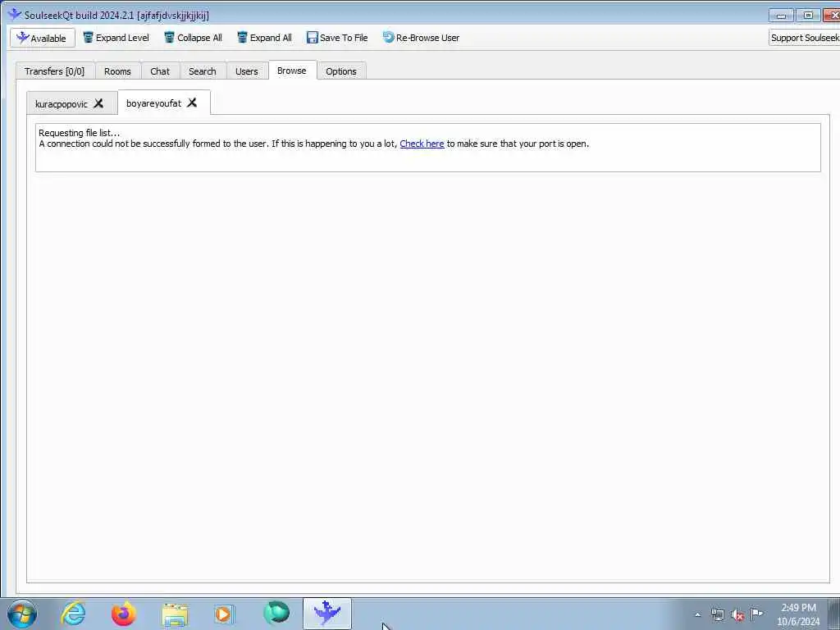Go to the Search tab
The image size is (840, 630).
tap(203, 71)
